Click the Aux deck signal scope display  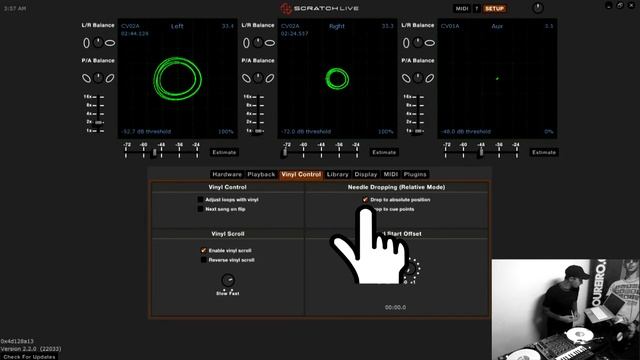(497, 78)
